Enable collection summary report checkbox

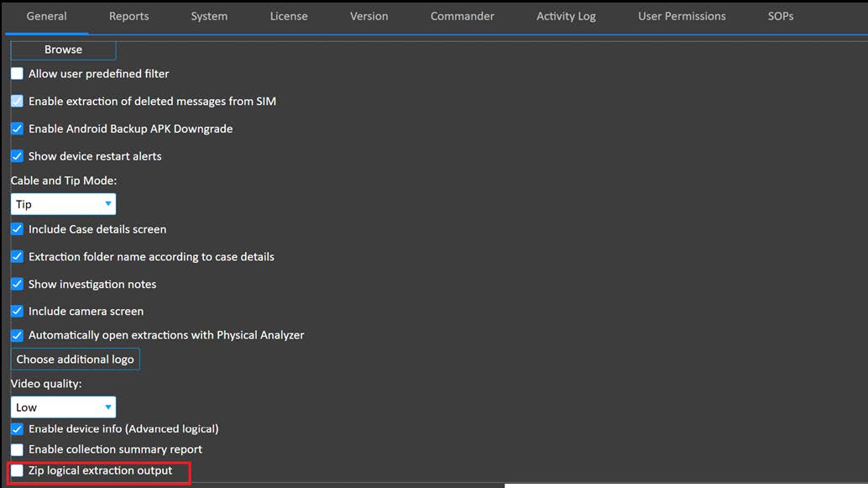tap(17, 449)
